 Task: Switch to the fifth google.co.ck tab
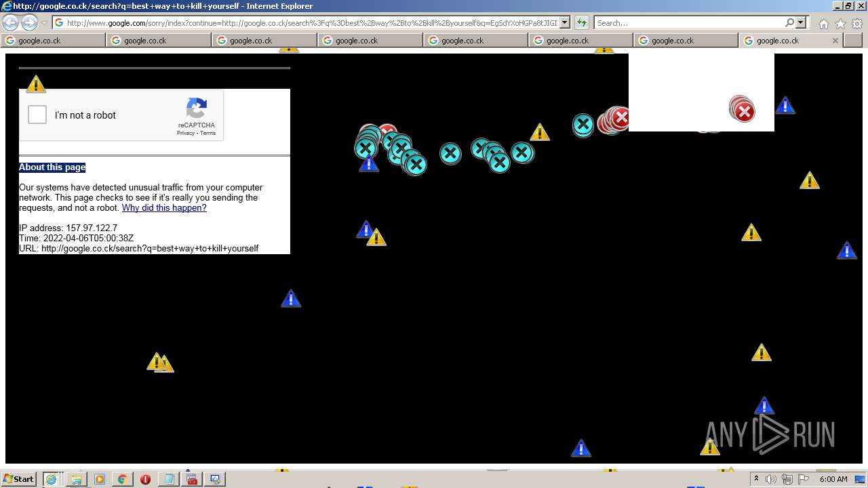click(x=477, y=41)
